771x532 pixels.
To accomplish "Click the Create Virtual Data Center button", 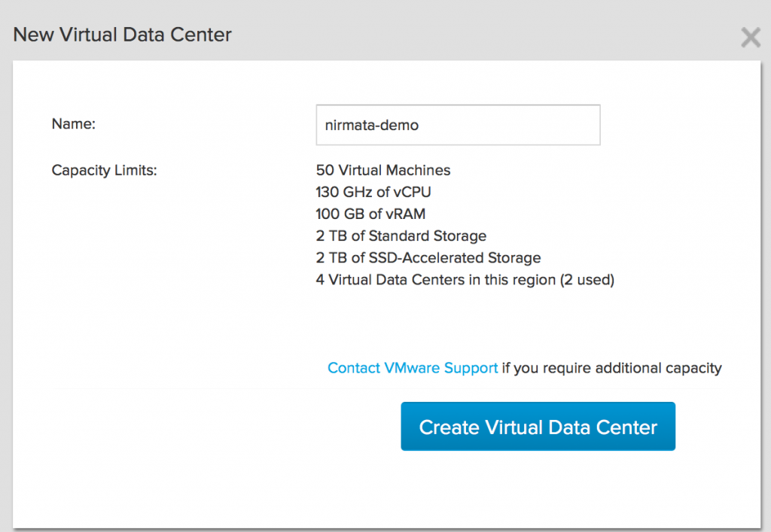I will tap(538, 427).
